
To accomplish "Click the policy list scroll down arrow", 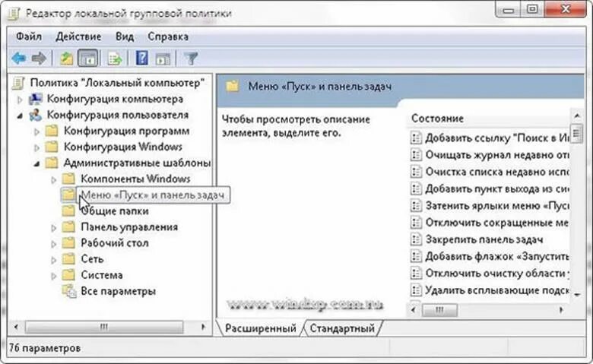I will tap(577, 294).
